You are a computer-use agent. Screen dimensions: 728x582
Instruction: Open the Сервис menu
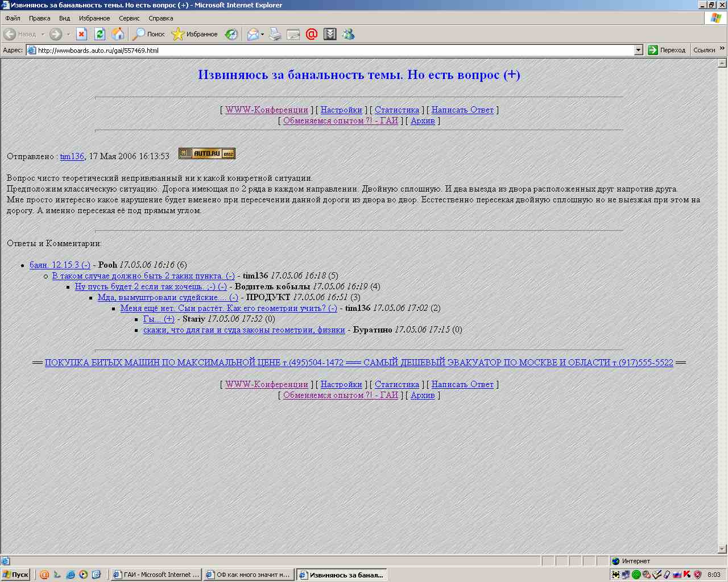[129, 18]
